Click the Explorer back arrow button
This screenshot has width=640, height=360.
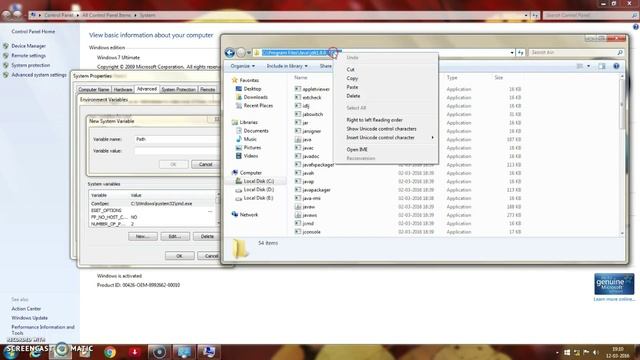[229, 53]
